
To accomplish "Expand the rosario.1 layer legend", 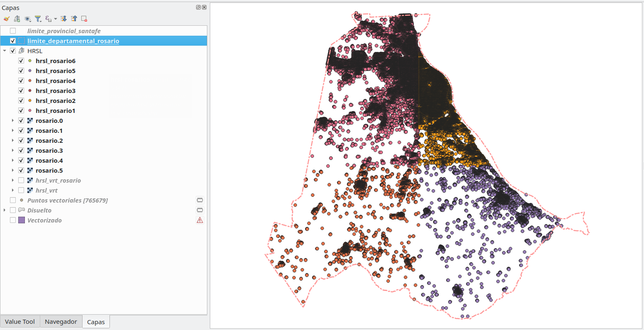I will coord(13,131).
